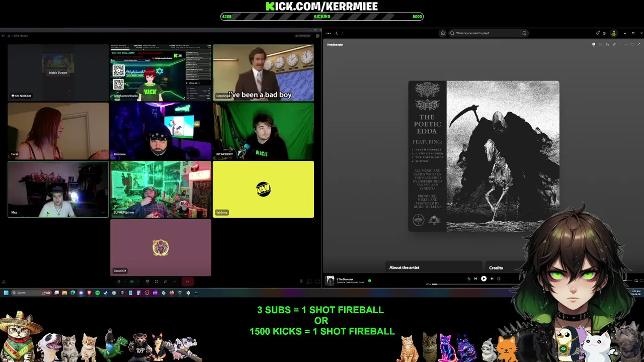Open the Browse icon beside Spotify search
Viewport: 644px width, 362px height.
click(524, 33)
